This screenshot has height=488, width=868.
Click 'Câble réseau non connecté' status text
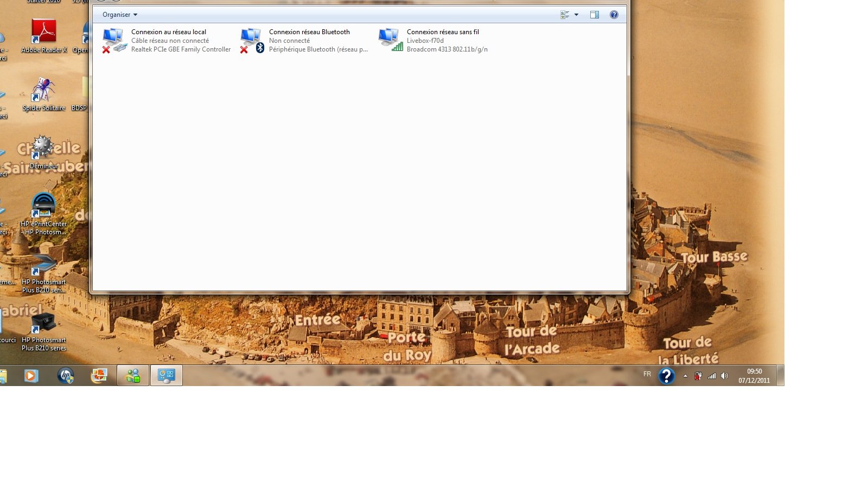[170, 41]
